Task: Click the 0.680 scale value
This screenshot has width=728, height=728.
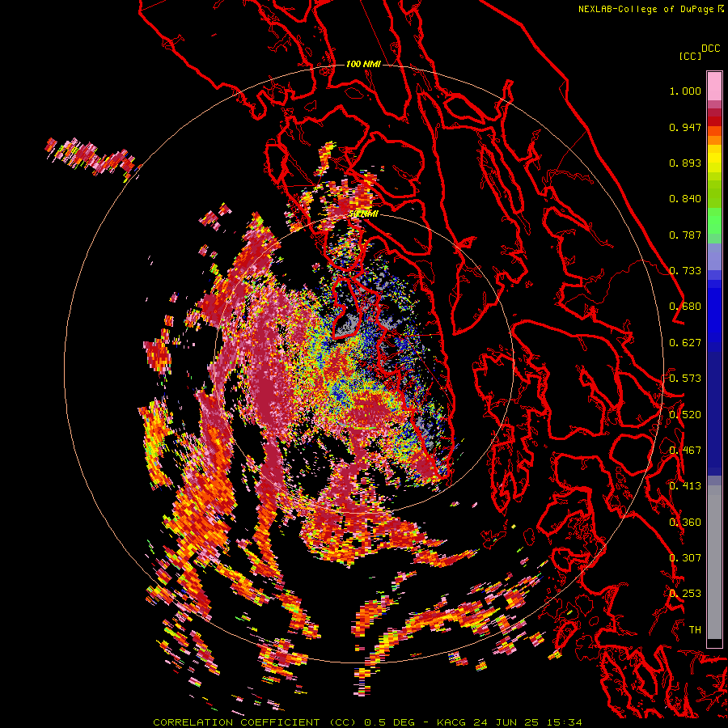Action: click(685, 307)
